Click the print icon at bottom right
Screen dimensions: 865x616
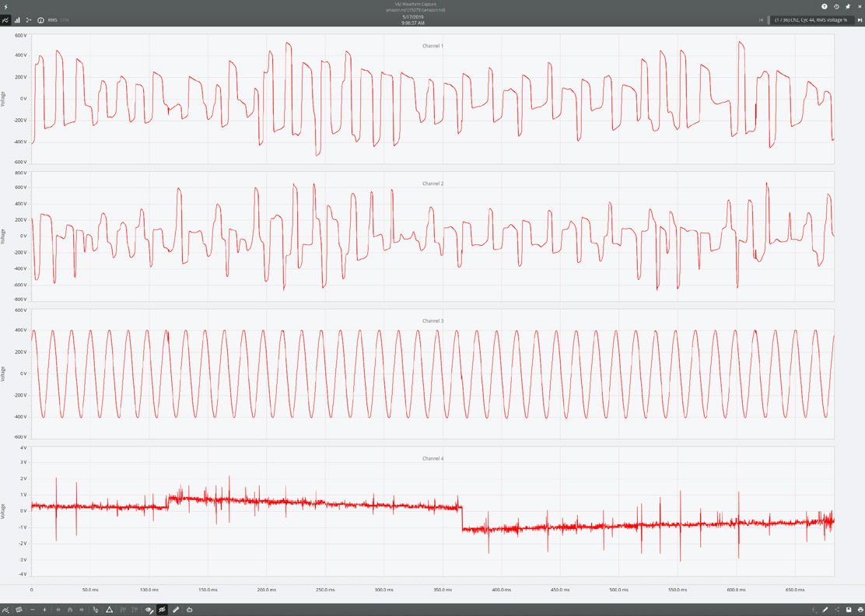860,610
